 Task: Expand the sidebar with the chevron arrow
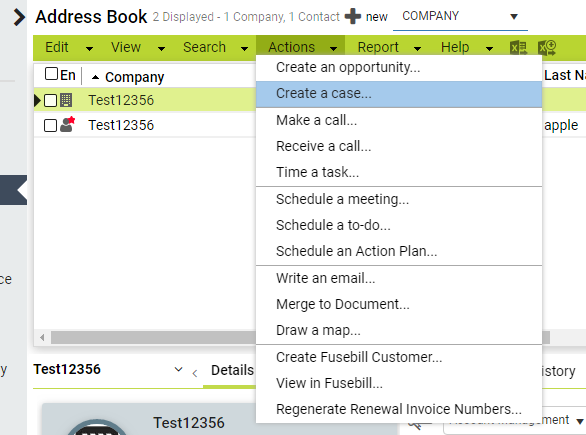tap(19, 17)
